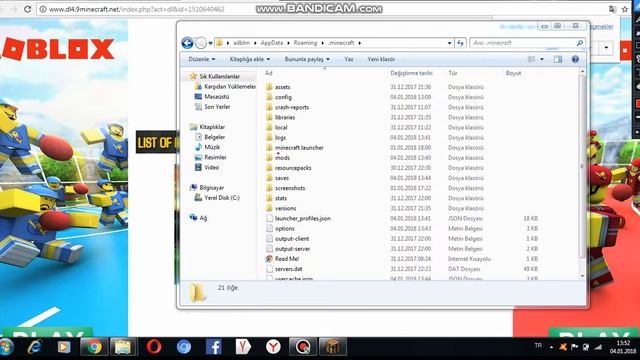The height and width of the screenshot is (360, 640).
Task: Select Bilgisayar in navigation pane
Action: pyautogui.click(x=207, y=188)
